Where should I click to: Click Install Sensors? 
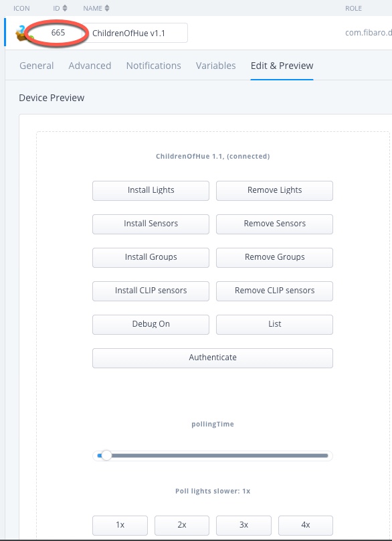tap(151, 224)
